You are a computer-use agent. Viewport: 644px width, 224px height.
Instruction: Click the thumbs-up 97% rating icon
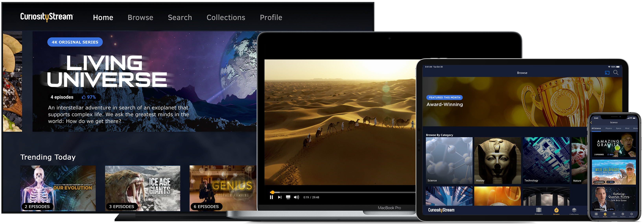pyautogui.click(x=89, y=97)
